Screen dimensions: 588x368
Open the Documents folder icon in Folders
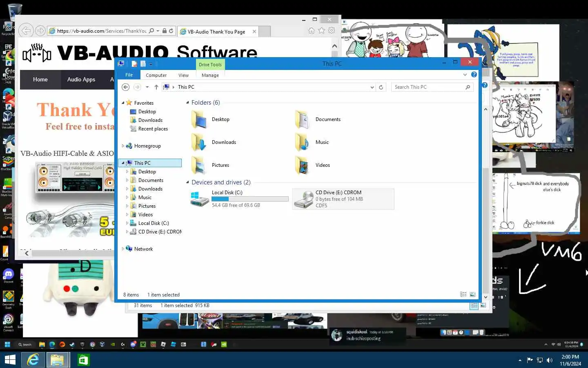coord(303,119)
